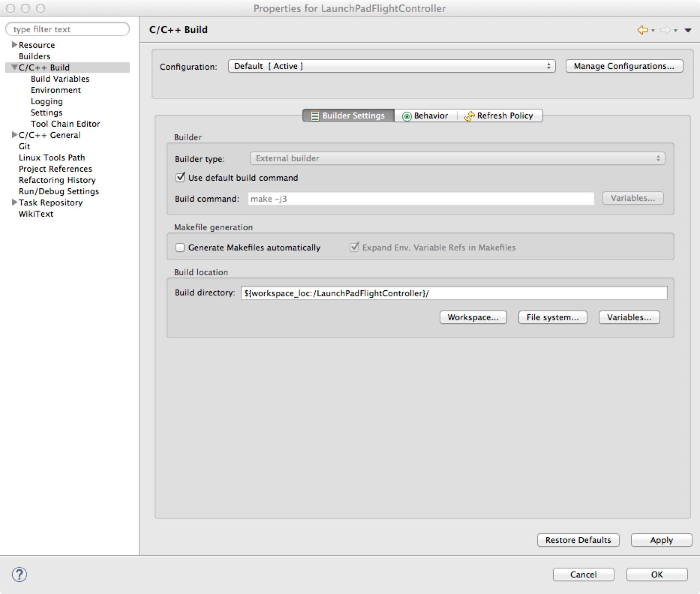Select Linux Tools Path

pos(52,157)
